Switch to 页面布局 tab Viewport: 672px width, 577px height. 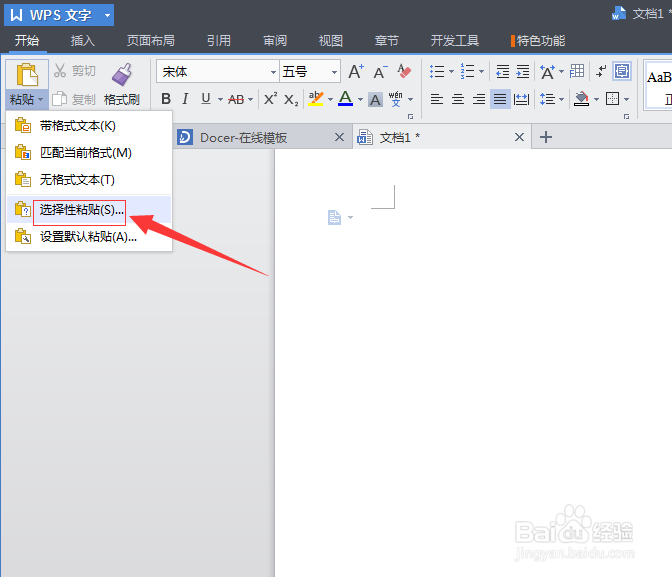[x=151, y=41]
